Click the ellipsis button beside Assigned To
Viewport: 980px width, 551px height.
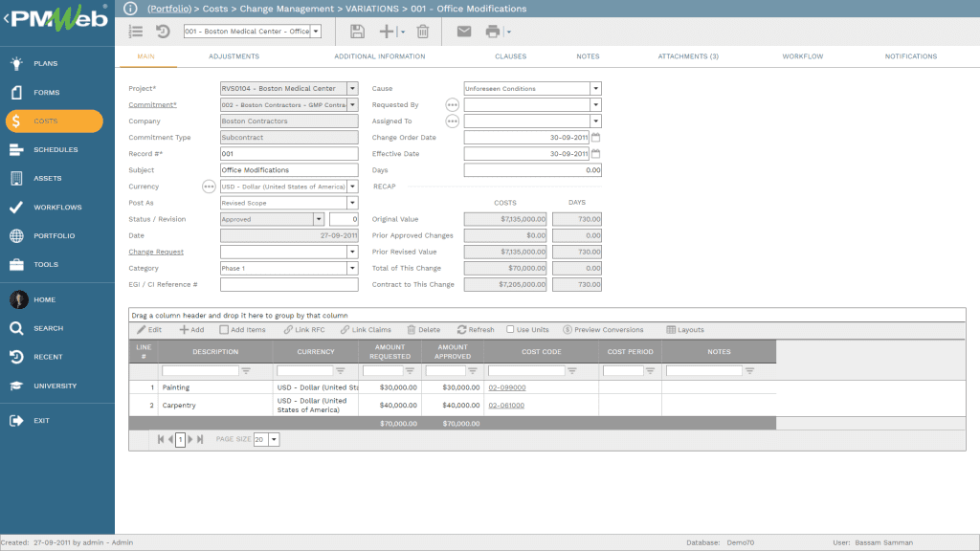click(453, 121)
